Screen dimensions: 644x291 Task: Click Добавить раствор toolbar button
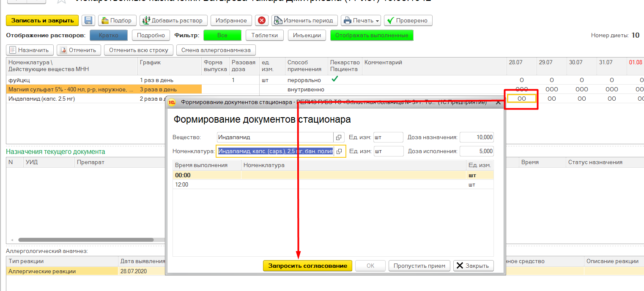173,20
